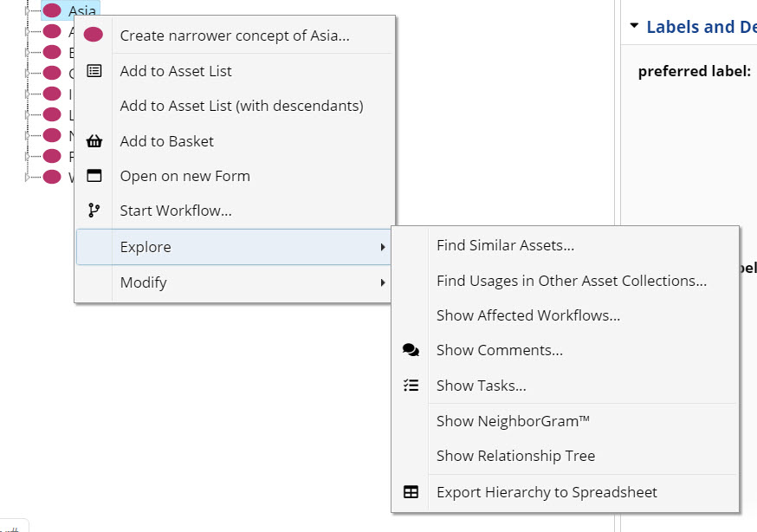This screenshot has width=757, height=532.
Task: Select Find Similar Assets...
Action: tap(505, 245)
